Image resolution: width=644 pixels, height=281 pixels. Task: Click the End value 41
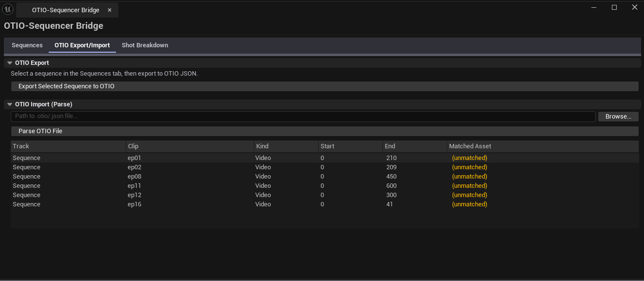(x=389, y=204)
